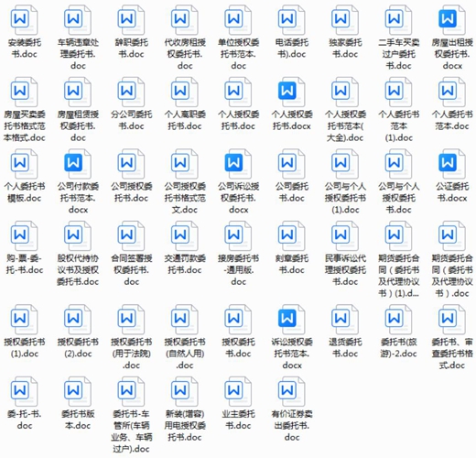Click the 代收房租授权委托书.doc icon
Screen dimensions: 476x458
click(185, 20)
